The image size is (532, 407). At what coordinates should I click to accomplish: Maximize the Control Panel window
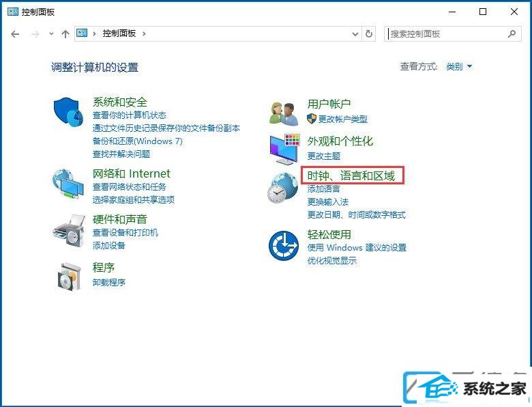coord(483,12)
